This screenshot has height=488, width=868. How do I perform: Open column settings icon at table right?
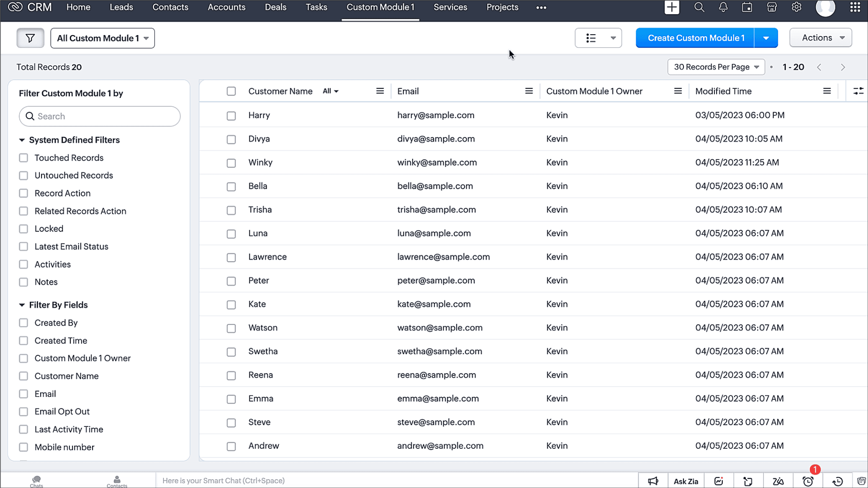pos(858,91)
